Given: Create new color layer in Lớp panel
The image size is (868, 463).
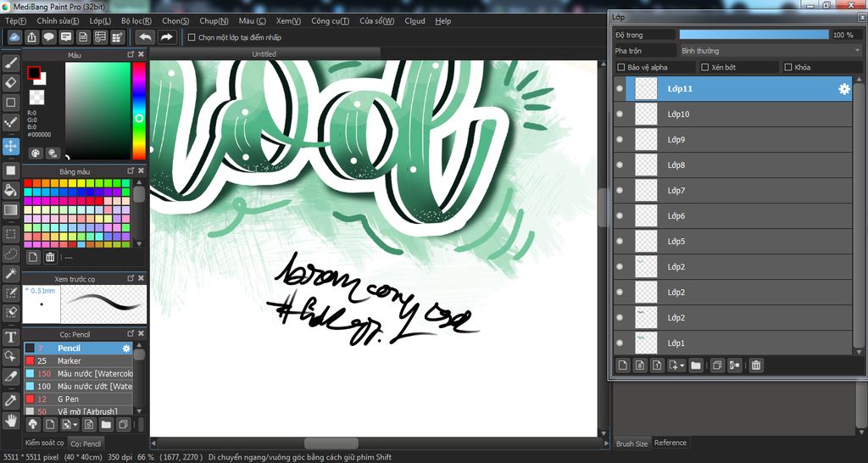Looking at the screenshot, I should [x=623, y=365].
